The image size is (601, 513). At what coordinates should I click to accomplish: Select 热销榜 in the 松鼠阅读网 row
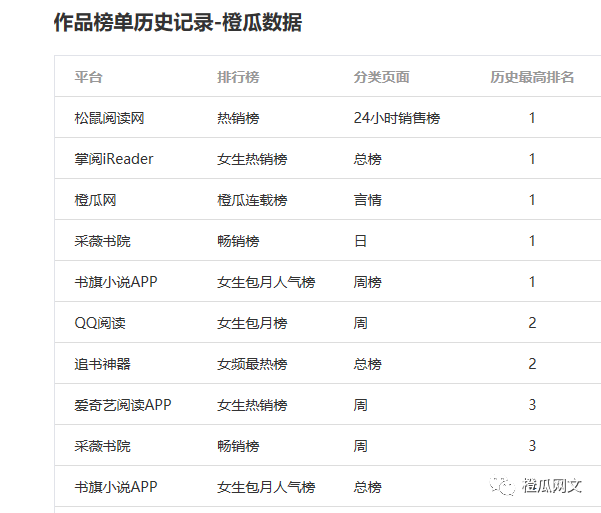238,118
